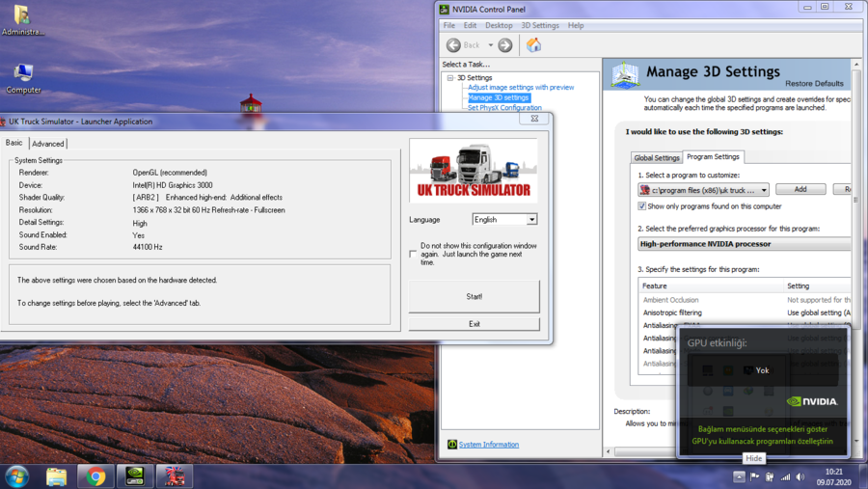Viewport: 868px width, 489px height.
Task: Switch to the Global Settings tab
Action: [657, 157]
